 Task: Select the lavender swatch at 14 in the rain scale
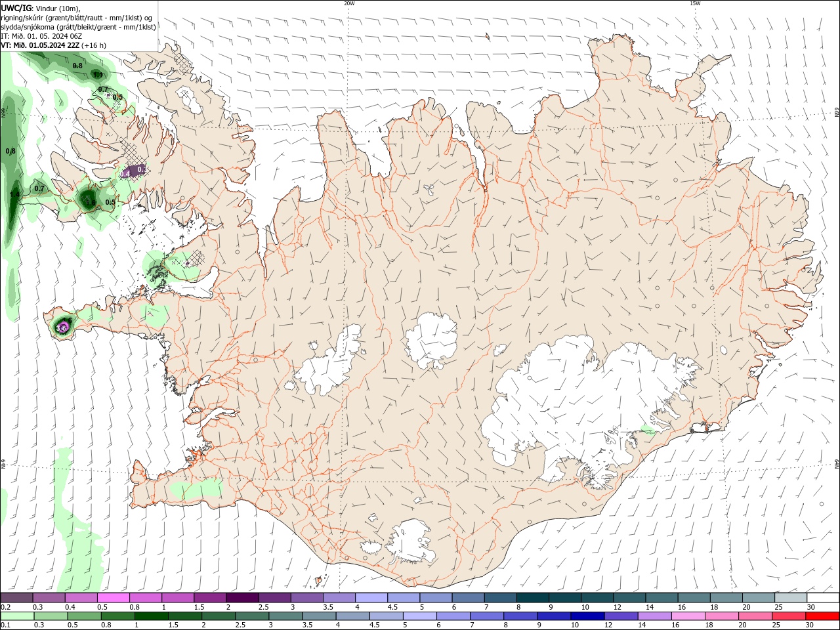coord(654,616)
